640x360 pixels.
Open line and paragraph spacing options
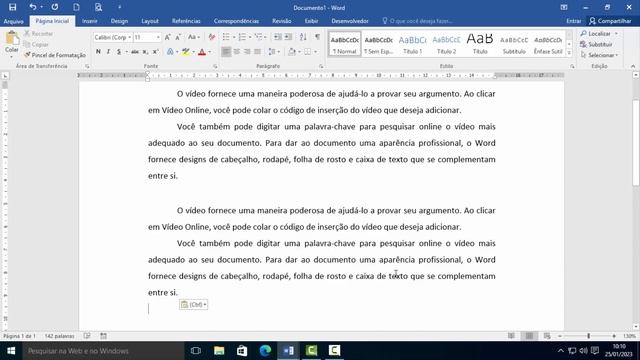click(x=273, y=52)
